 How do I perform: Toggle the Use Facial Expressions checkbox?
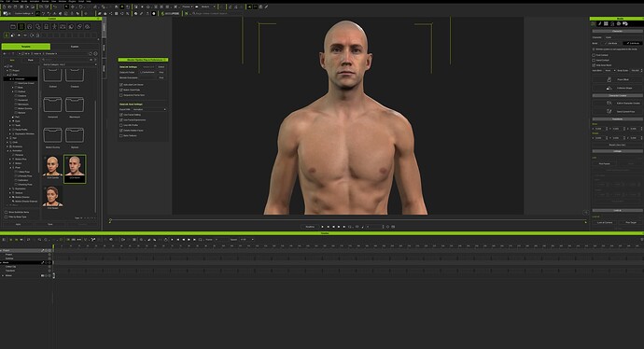[x=121, y=119]
